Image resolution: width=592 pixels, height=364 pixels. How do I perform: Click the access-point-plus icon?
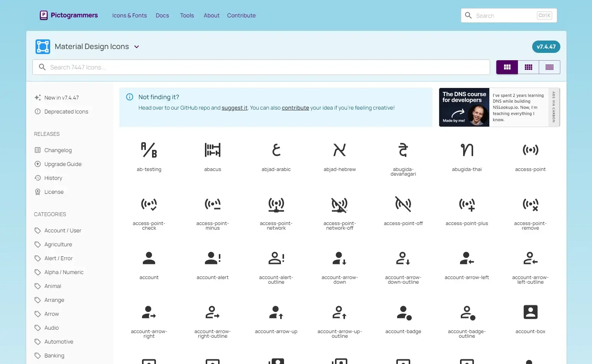click(467, 204)
